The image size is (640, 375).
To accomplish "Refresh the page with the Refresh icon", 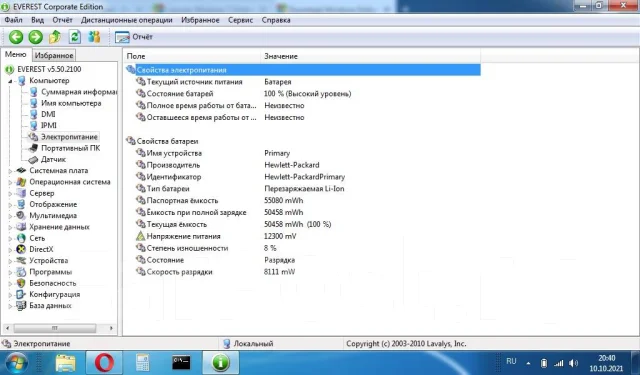I will point(74,37).
